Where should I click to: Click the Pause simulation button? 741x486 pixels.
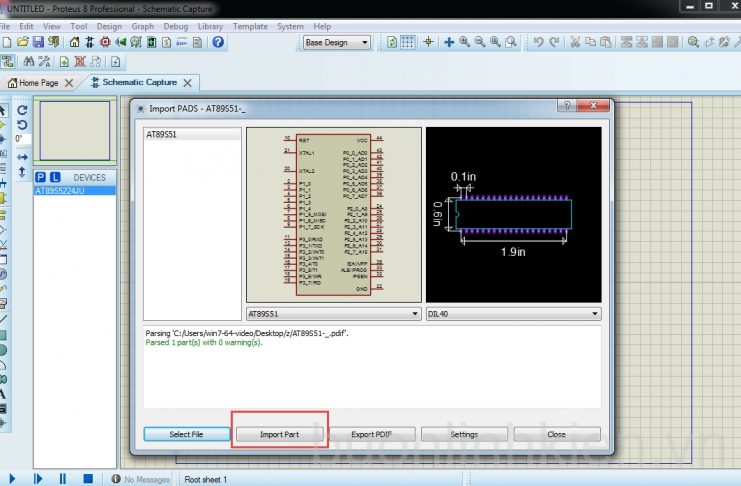(62, 479)
